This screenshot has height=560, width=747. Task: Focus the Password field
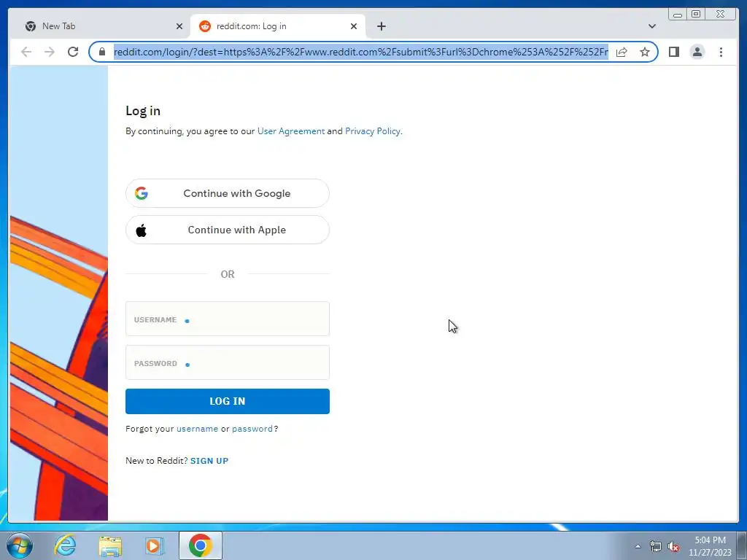[228, 362]
